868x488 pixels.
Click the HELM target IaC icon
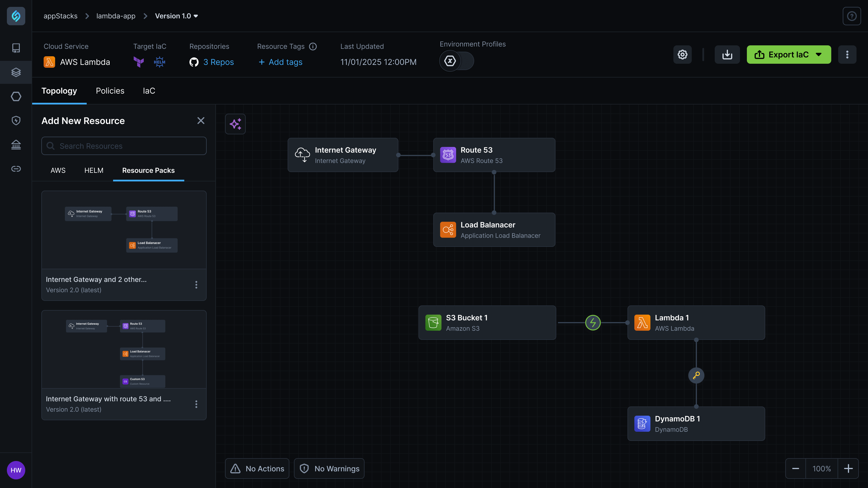click(159, 62)
